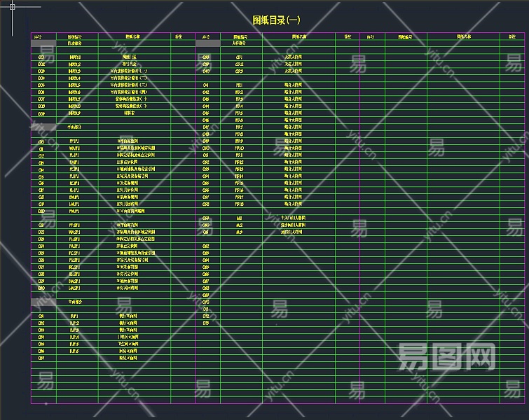This screenshot has width=529, height=420.
Task: Select the drawing title 图纸目录(一)
Action: (276, 20)
